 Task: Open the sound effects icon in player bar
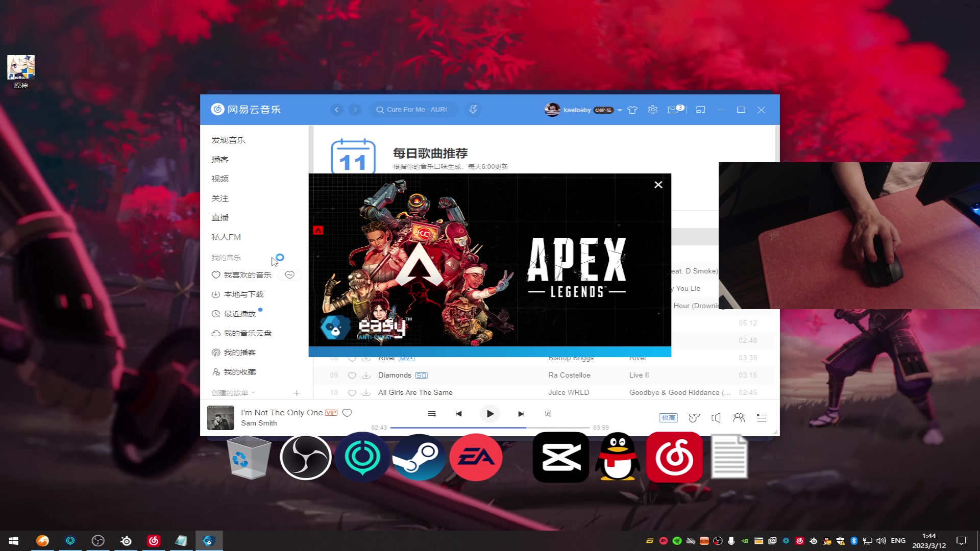pyautogui.click(x=694, y=418)
